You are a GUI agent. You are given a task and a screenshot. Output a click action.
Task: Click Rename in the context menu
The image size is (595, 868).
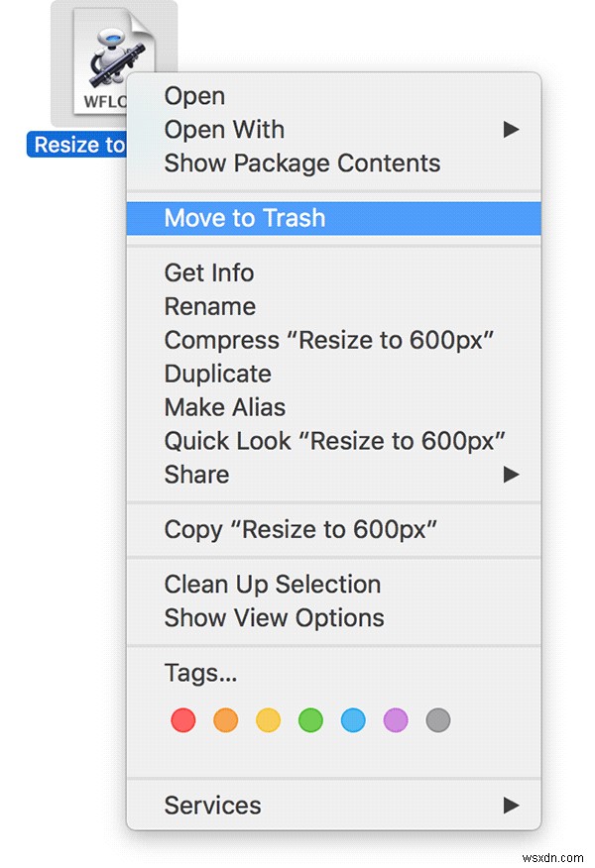(x=210, y=306)
